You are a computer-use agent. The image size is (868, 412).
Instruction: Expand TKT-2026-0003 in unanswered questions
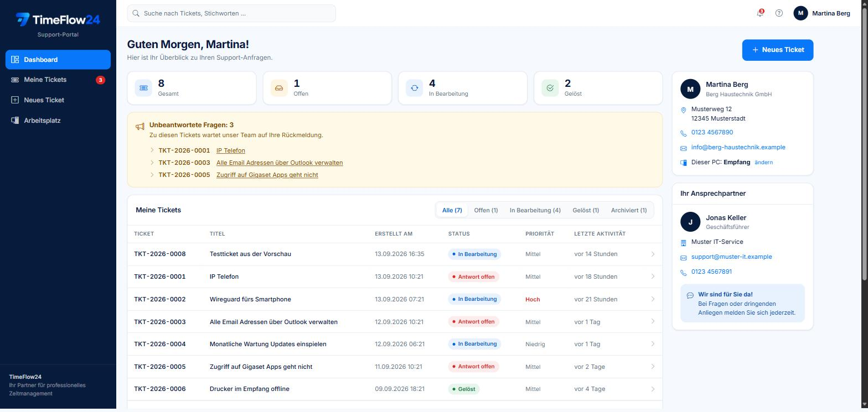pyautogui.click(x=152, y=163)
